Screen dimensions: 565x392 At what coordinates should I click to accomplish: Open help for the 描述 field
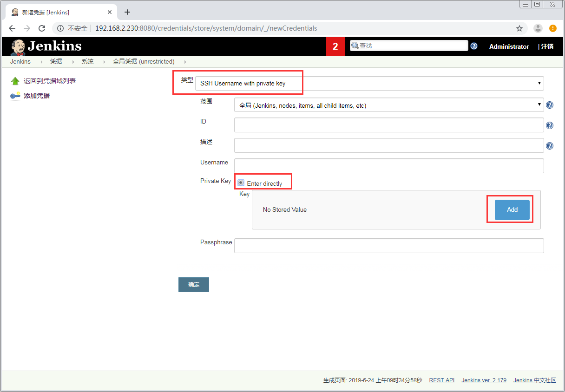coord(550,146)
